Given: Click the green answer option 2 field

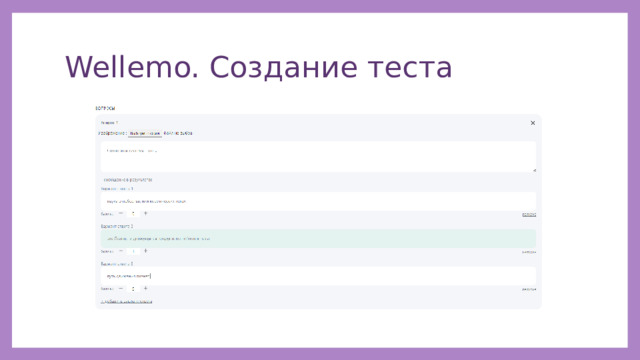Looking at the screenshot, I should (318, 239).
